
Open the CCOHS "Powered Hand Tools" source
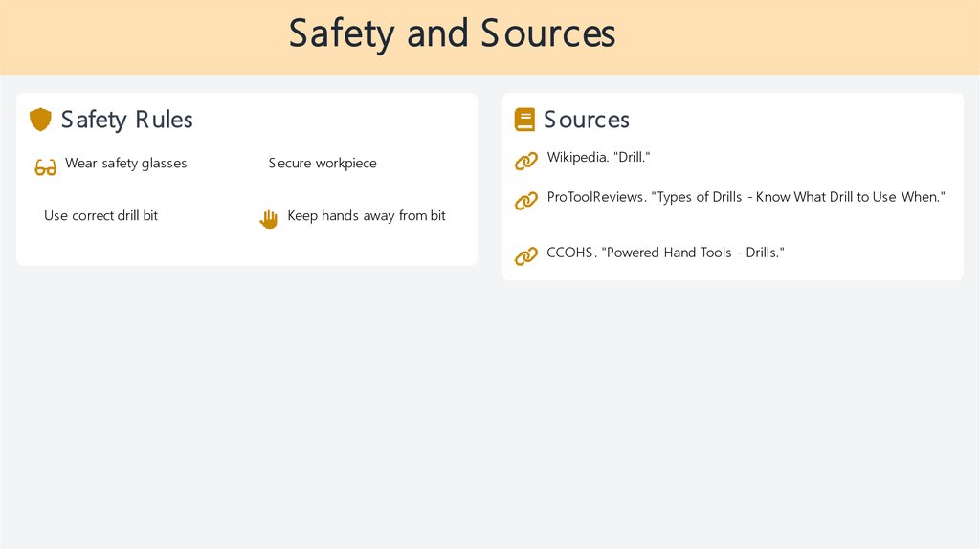click(x=665, y=253)
